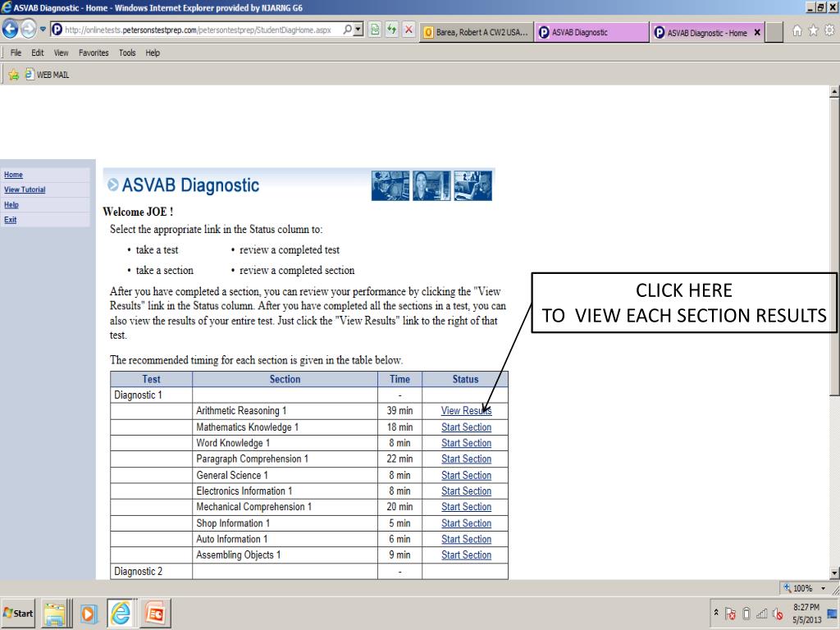Start Section for Electronics Information 1

466,491
